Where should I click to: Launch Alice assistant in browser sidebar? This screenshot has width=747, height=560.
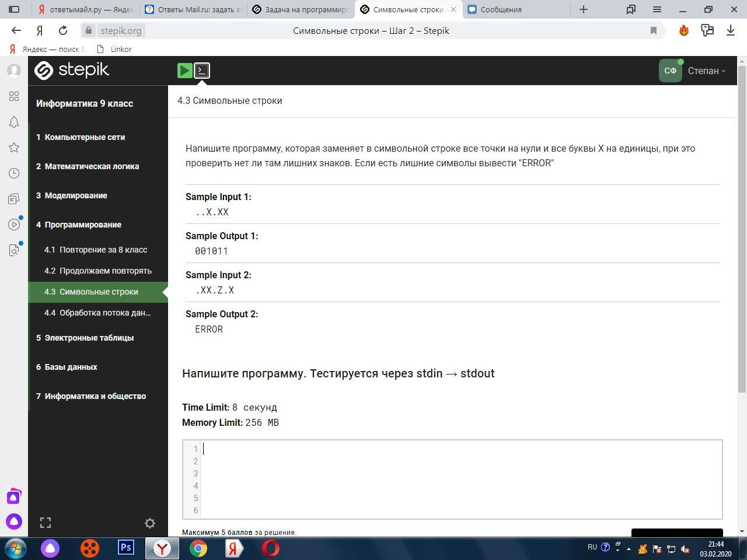click(x=14, y=521)
